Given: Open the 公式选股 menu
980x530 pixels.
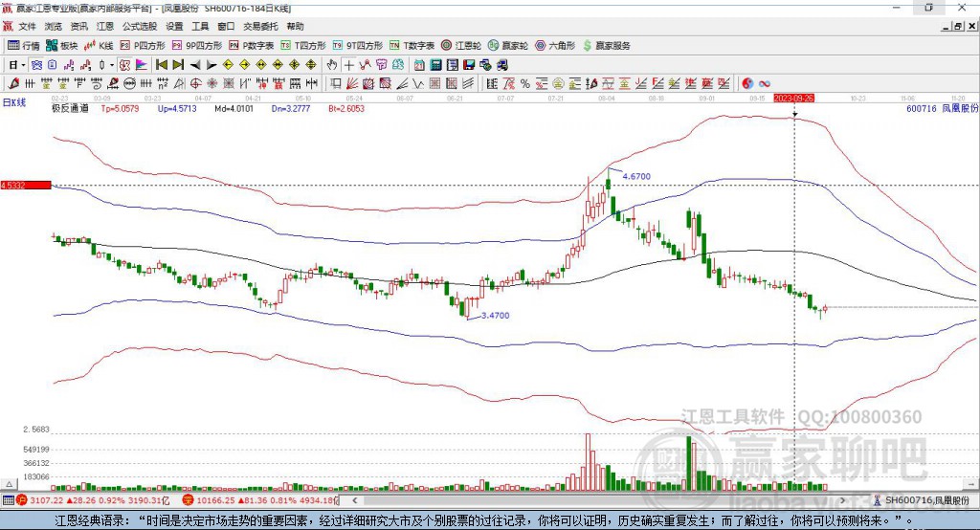Looking at the screenshot, I should coord(140,26).
